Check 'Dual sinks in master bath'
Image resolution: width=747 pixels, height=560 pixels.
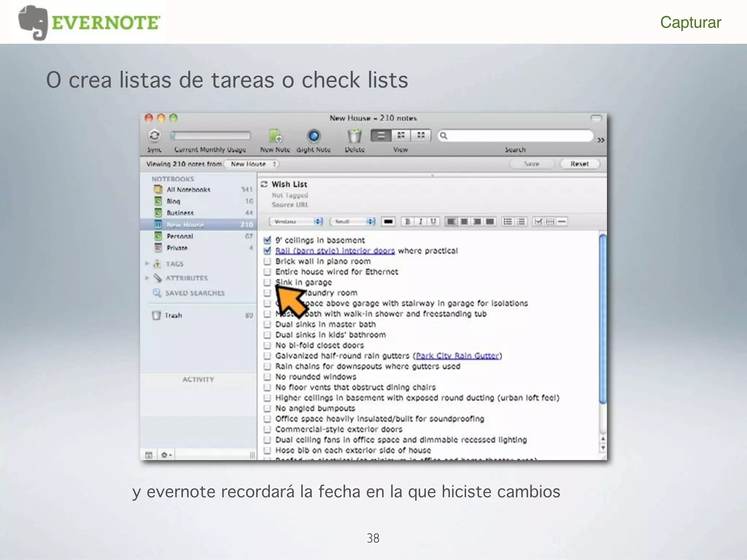click(x=267, y=324)
